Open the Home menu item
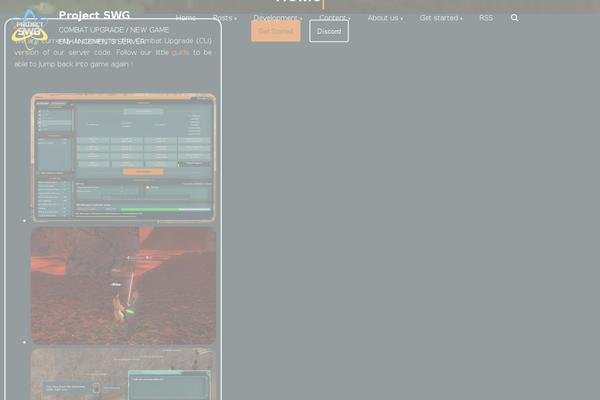Image resolution: width=600 pixels, height=400 pixels. 186,18
